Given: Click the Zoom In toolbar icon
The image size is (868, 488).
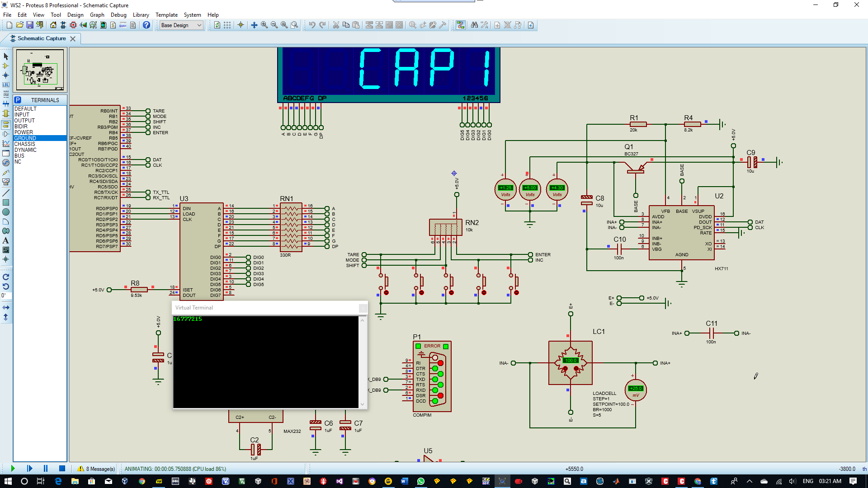Looking at the screenshot, I should tap(264, 25).
